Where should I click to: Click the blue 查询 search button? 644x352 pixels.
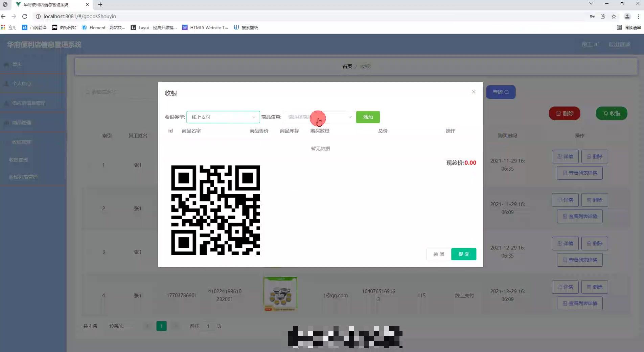pos(501,92)
